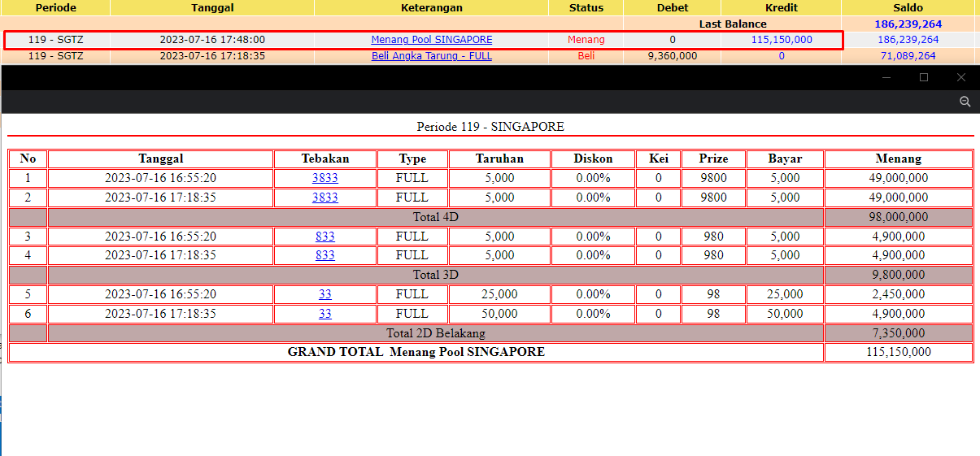Image resolution: width=980 pixels, height=456 pixels.
Task: Click the zoom magnifier icon in popup toolbar
Action: (x=965, y=102)
